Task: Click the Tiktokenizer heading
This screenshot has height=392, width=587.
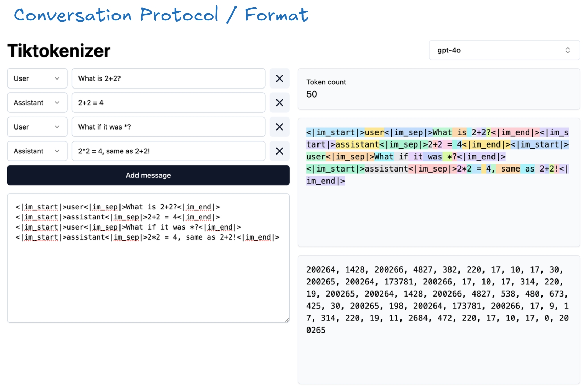Action: click(x=59, y=51)
